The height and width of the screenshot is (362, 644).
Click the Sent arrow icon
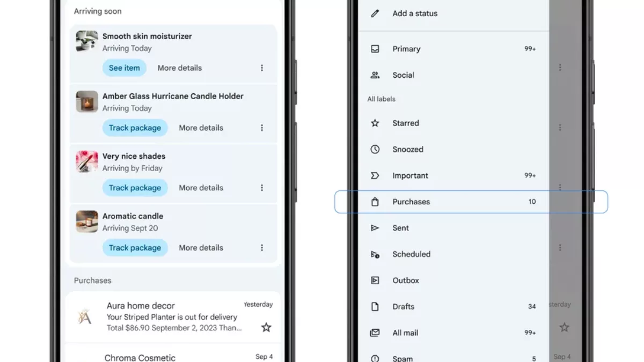point(375,228)
